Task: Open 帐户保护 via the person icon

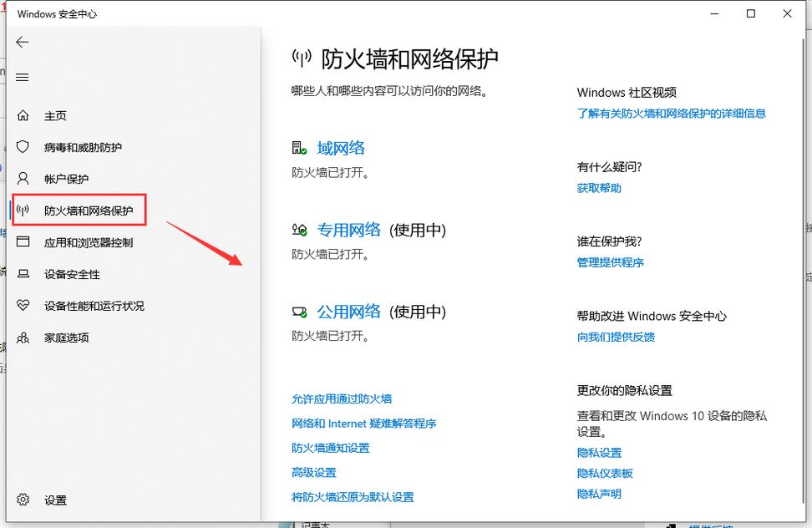Action: (x=23, y=178)
